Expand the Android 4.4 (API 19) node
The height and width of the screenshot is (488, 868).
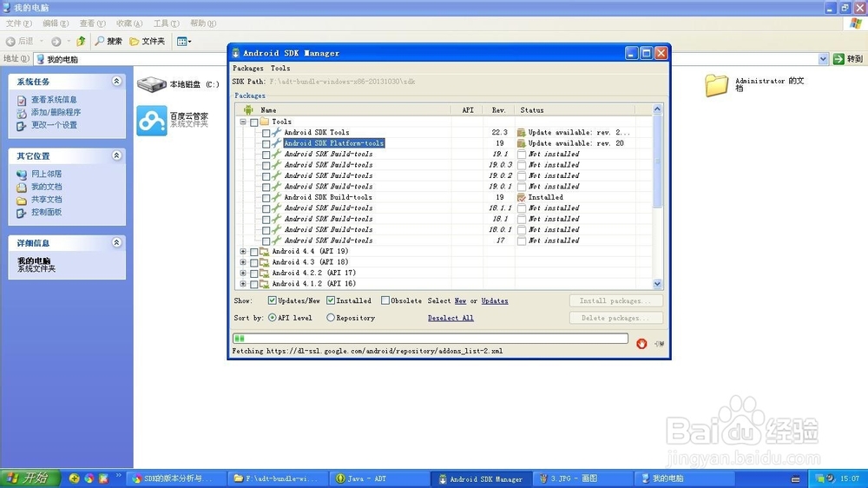[x=243, y=251]
